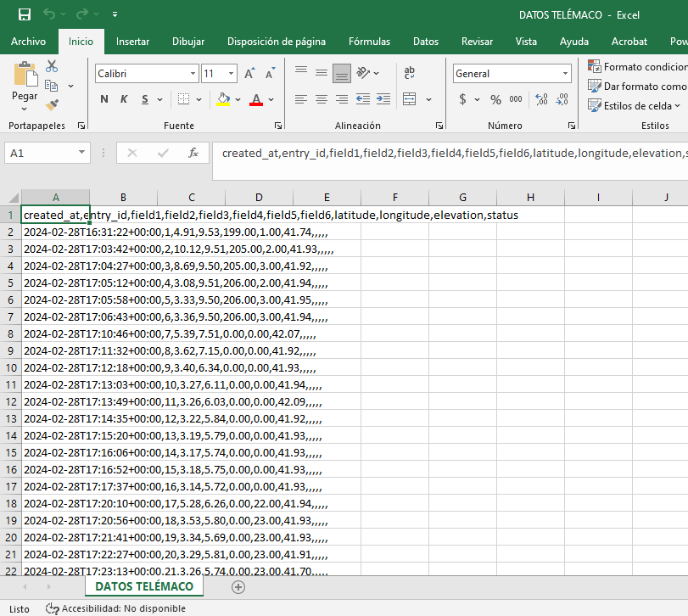Align text left icon
Image resolution: width=688 pixels, height=616 pixels.
301,99
